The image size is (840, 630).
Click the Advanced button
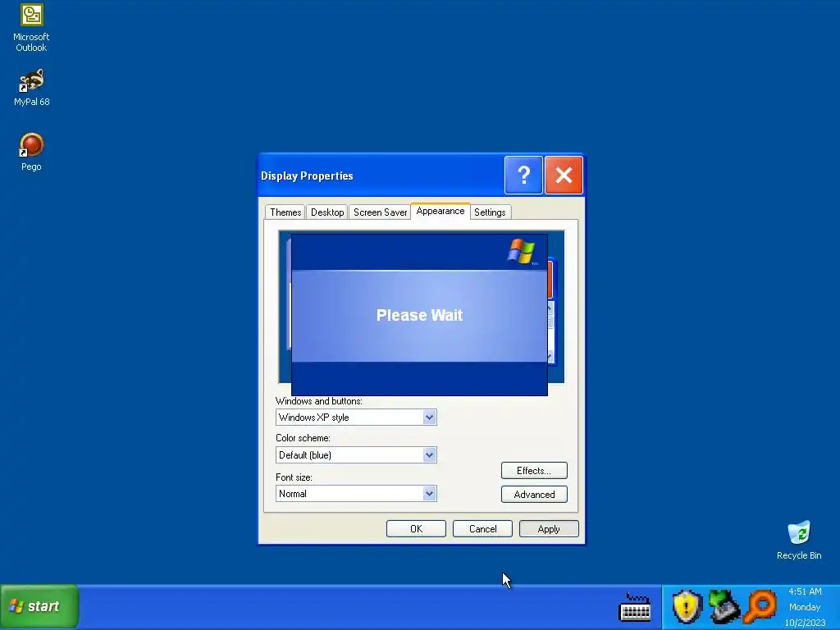534,494
